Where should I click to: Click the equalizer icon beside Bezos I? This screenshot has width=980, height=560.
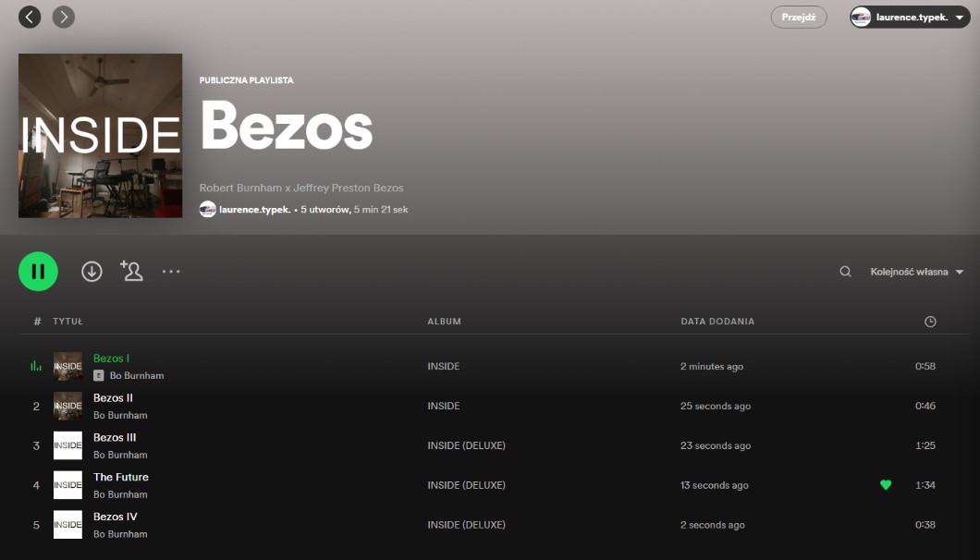(36, 366)
